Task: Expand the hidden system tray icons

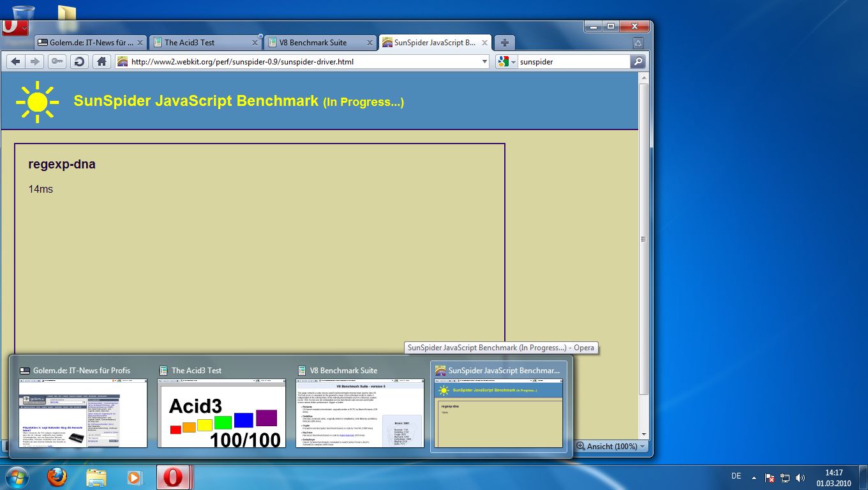Action: click(x=754, y=476)
